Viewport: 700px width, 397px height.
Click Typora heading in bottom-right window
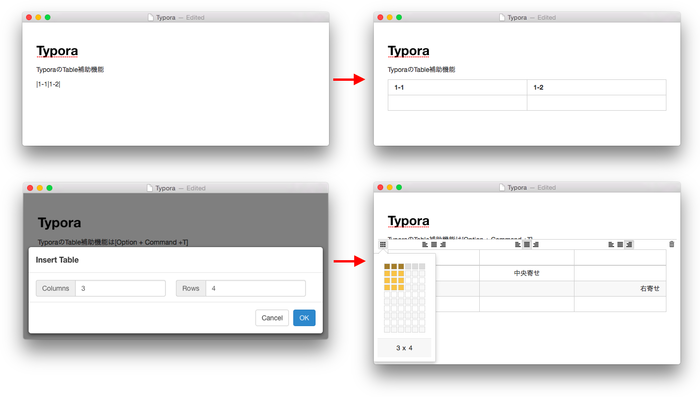click(x=408, y=221)
